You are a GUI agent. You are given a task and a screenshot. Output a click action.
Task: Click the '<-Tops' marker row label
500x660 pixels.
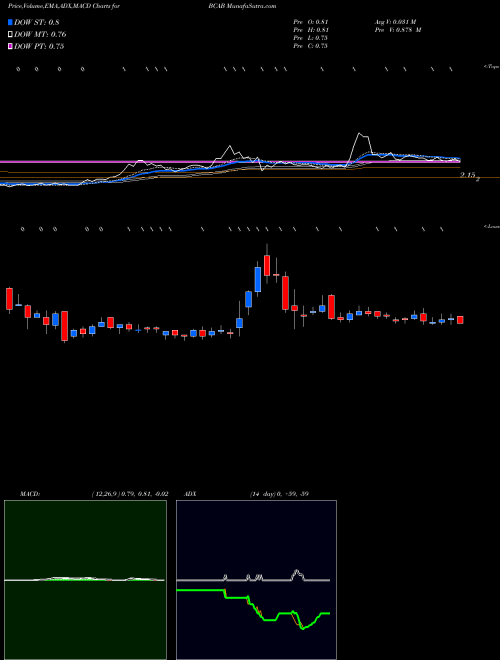pos(492,67)
